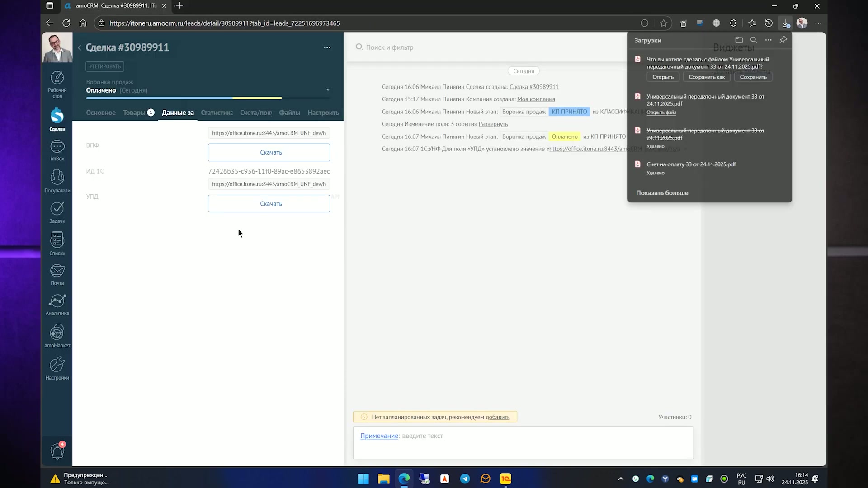Open Задачи tasks icon

pos(57,212)
